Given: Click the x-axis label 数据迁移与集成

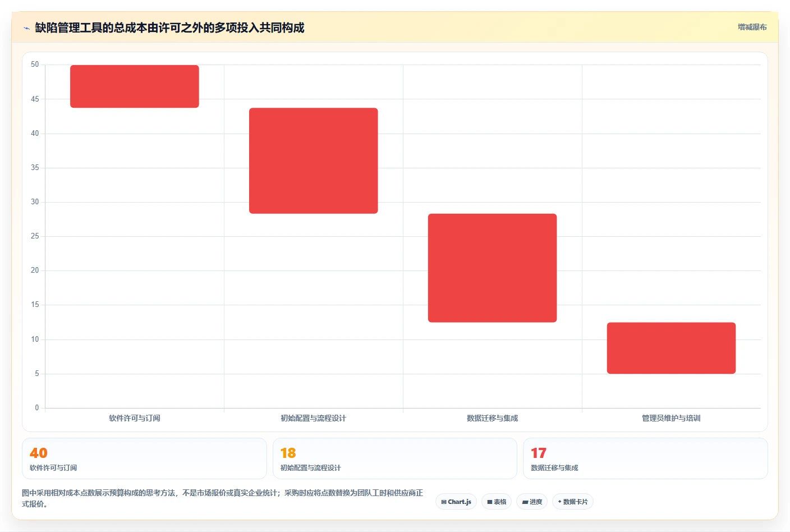Looking at the screenshot, I should coord(493,418).
